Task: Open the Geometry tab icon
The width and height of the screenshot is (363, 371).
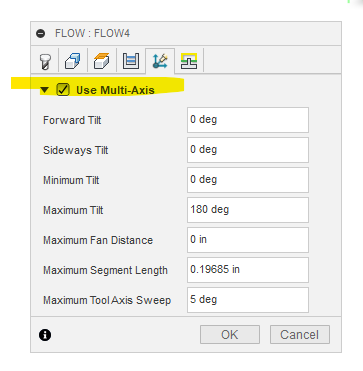Action: click(x=73, y=61)
